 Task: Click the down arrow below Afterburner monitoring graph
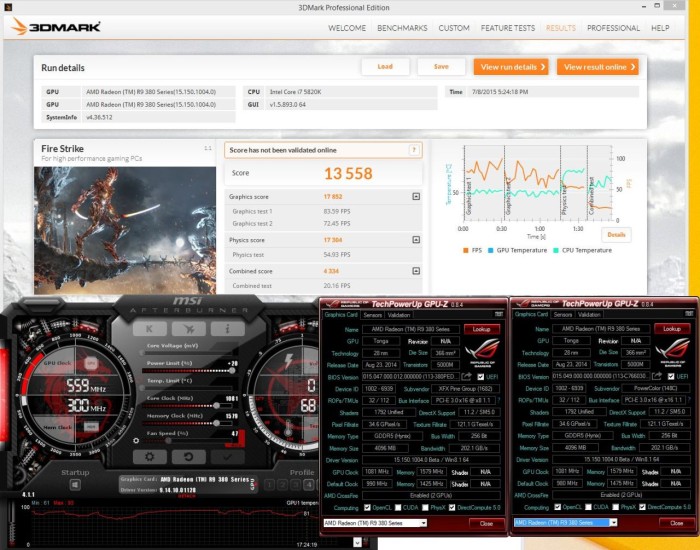coord(357,542)
